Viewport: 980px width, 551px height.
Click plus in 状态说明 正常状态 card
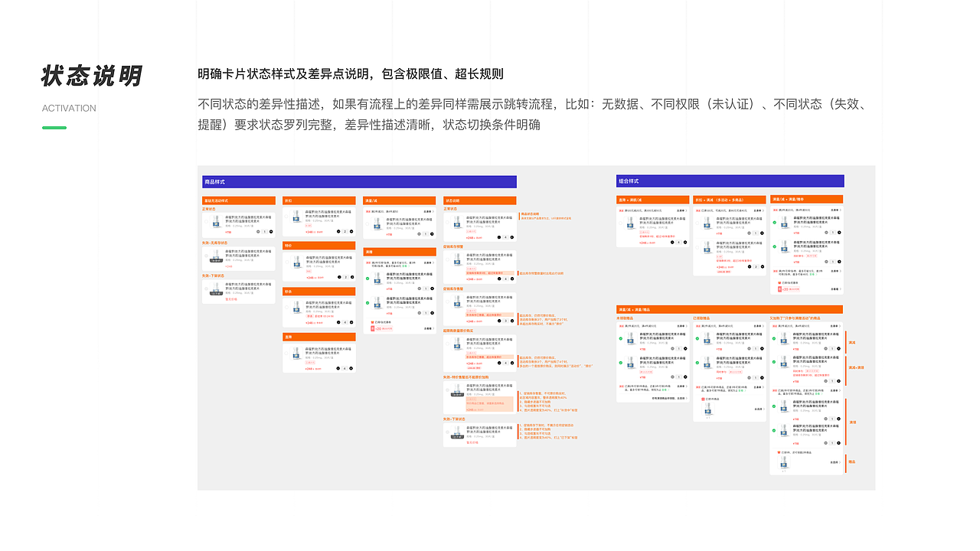pos(512,237)
